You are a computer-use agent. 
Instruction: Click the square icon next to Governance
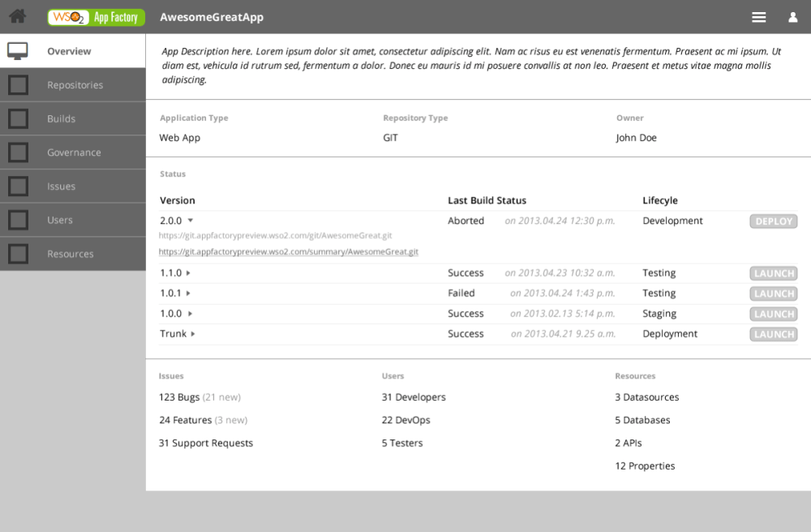click(x=18, y=152)
